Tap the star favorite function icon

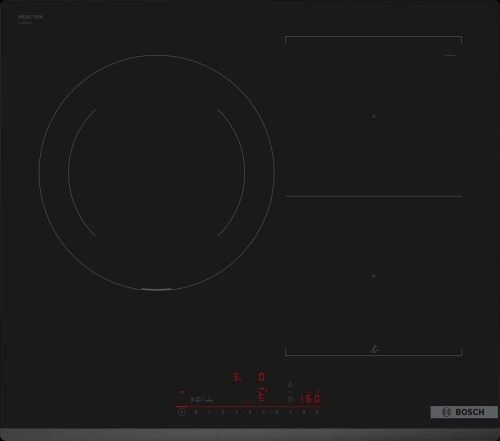click(x=248, y=400)
